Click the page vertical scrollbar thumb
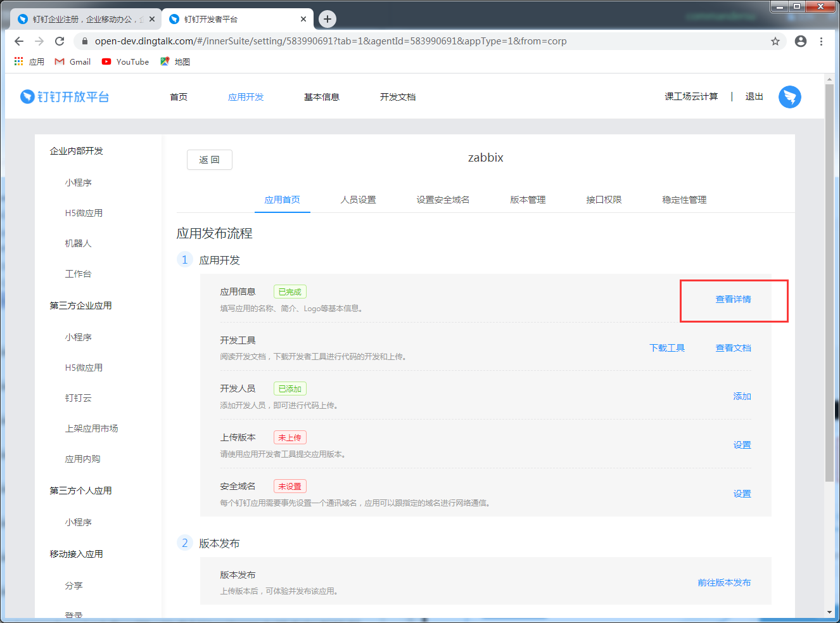 point(830,282)
